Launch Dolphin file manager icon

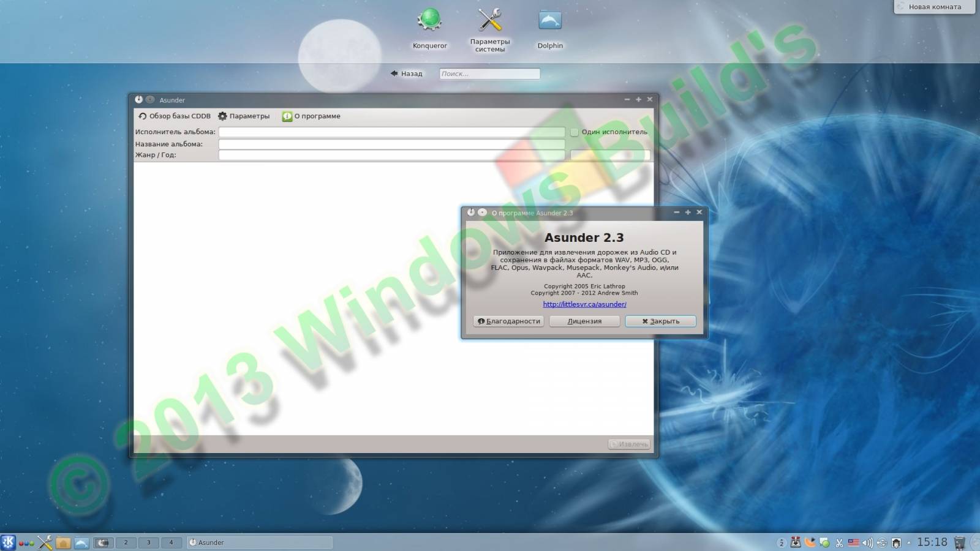click(x=550, y=20)
